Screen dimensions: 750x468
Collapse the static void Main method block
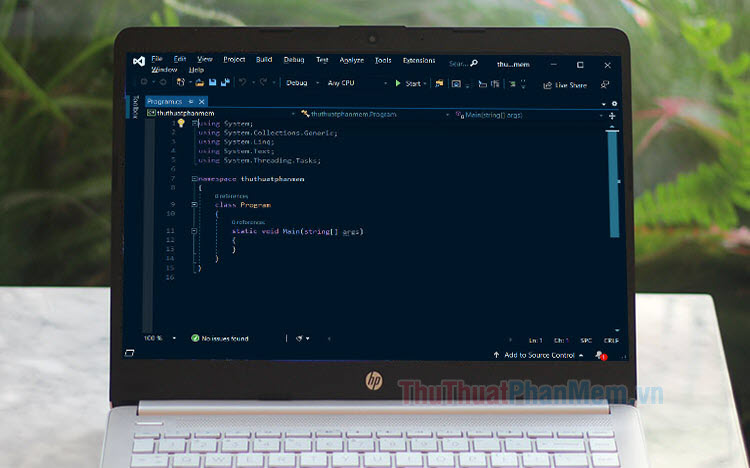(x=195, y=231)
